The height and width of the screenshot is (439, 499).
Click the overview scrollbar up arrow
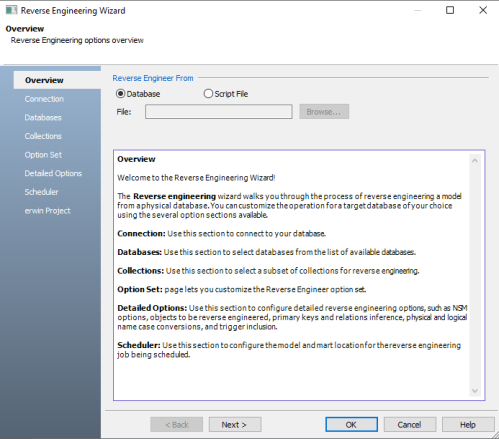[475, 161]
